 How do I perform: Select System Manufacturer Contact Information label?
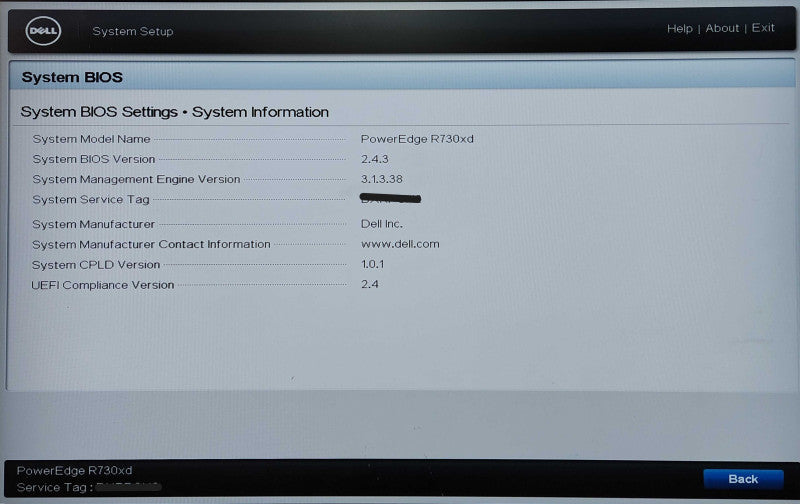point(151,244)
